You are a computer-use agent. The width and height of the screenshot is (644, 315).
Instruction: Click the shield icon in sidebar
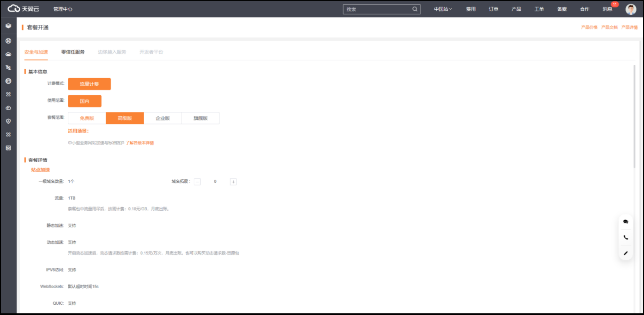(x=8, y=121)
